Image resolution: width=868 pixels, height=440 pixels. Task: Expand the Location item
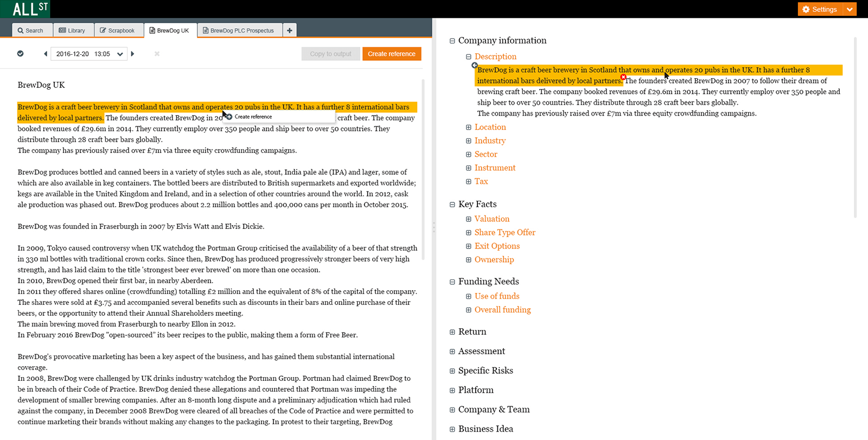tap(468, 127)
